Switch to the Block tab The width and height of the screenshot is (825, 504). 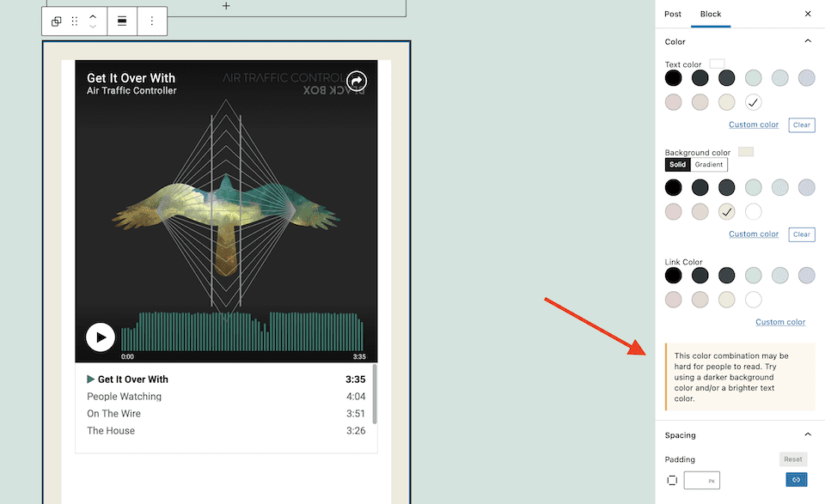point(711,14)
